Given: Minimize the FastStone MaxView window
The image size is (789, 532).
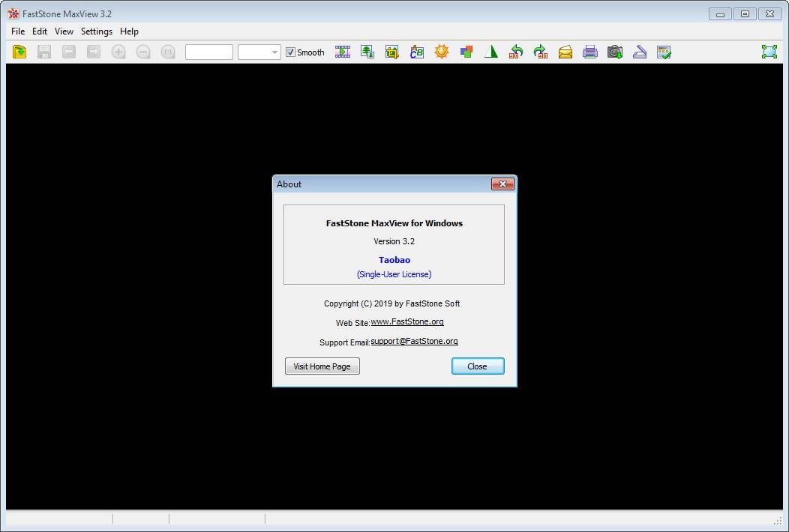Looking at the screenshot, I should (x=720, y=14).
